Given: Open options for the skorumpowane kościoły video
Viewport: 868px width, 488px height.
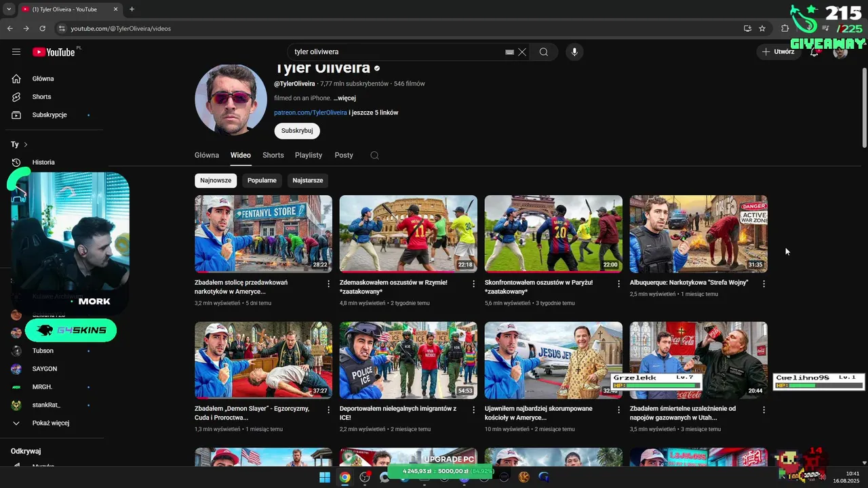Looking at the screenshot, I should click(618, 410).
